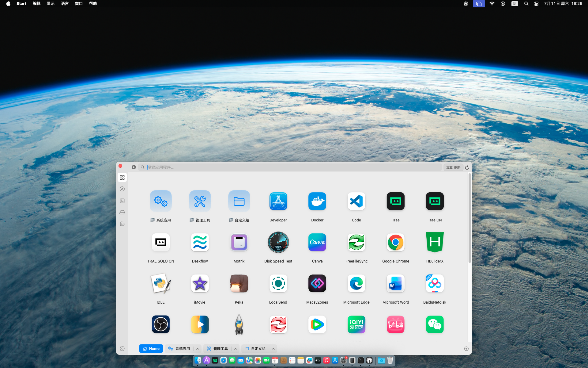This screenshot has height=368, width=588.
Task: Open settings gear in sidebar bottom
Action: coord(122,349)
